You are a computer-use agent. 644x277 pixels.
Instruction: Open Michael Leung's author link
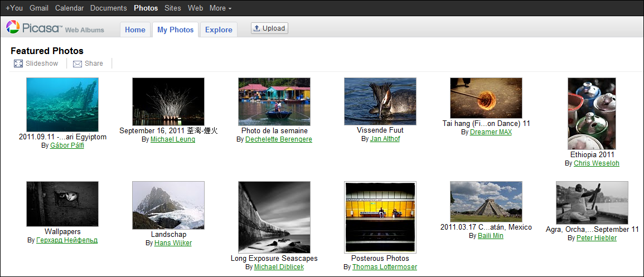[x=172, y=139]
